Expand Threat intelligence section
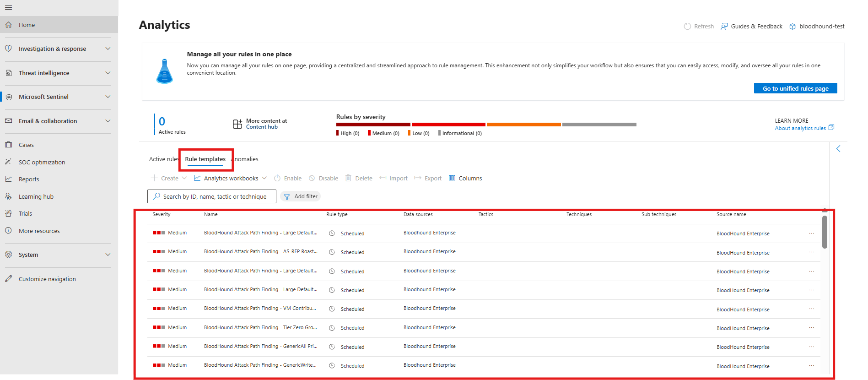The width and height of the screenshot is (868, 380). click(108, 73)
